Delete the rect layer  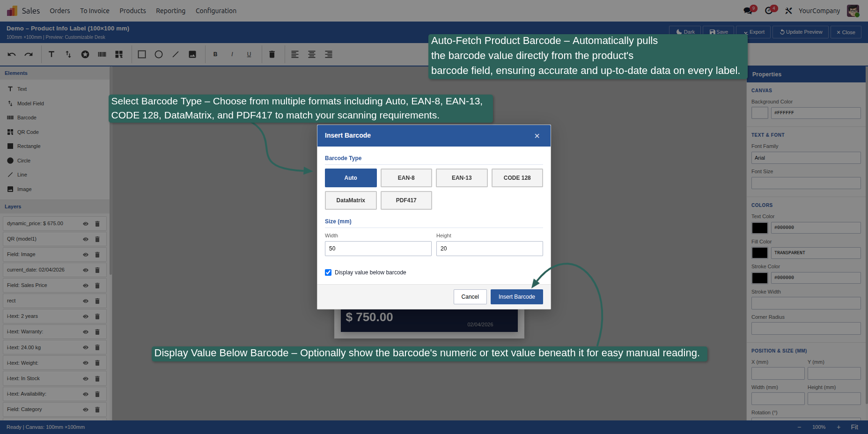click(x=97, y=301)
